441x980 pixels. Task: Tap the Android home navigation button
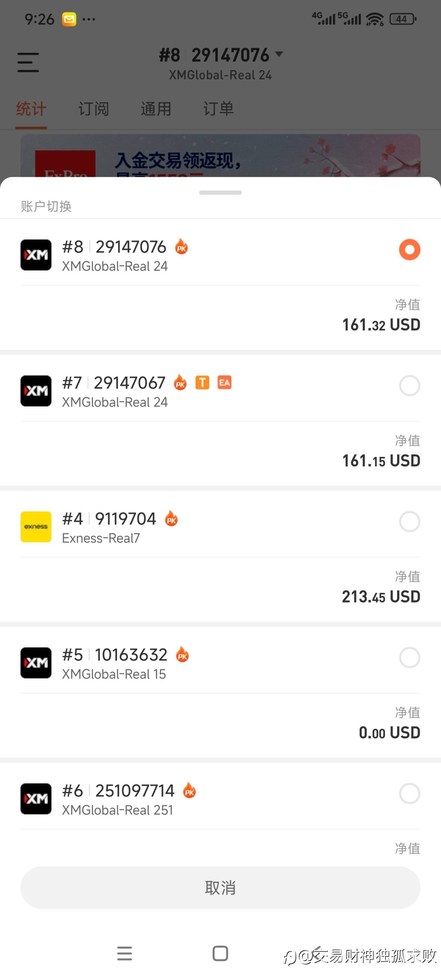(x=220, y=953)
